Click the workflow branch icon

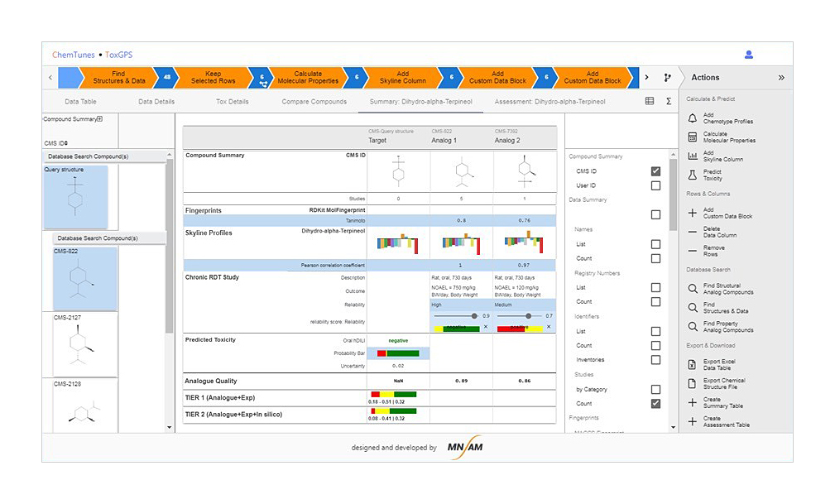[x=667, y=78]
